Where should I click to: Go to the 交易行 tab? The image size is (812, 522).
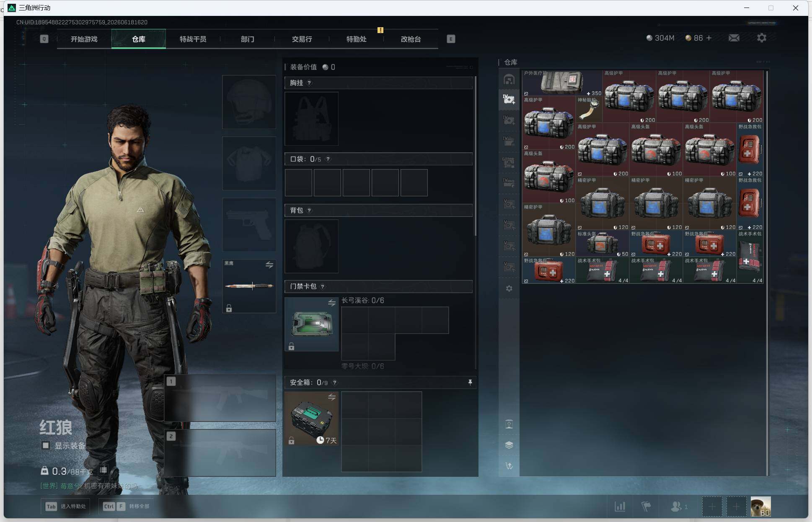[x=302, y=39]
